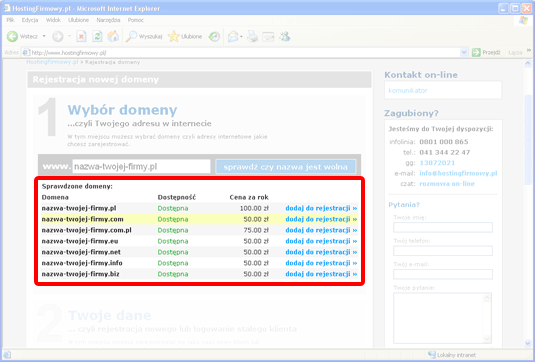Click the Wstecz back arrow icon
535x362 pixels.
click(12, 36)
